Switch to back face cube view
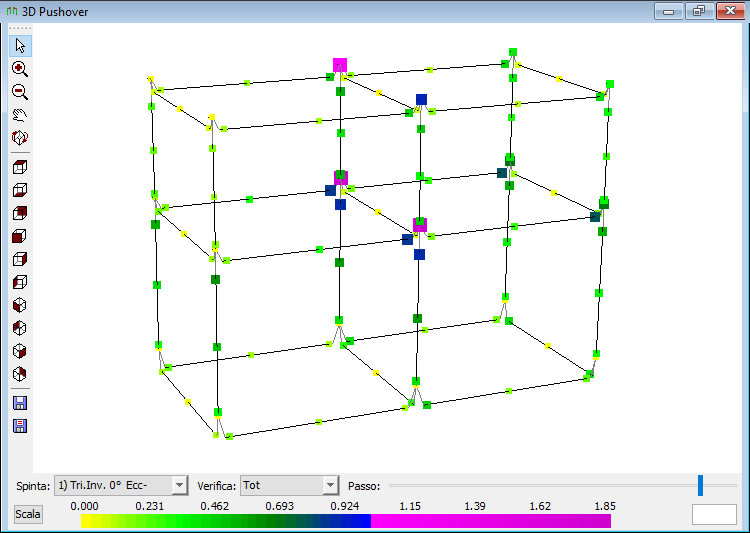The width and height of the screenshot is (750, 533). (x=20, y=213)
